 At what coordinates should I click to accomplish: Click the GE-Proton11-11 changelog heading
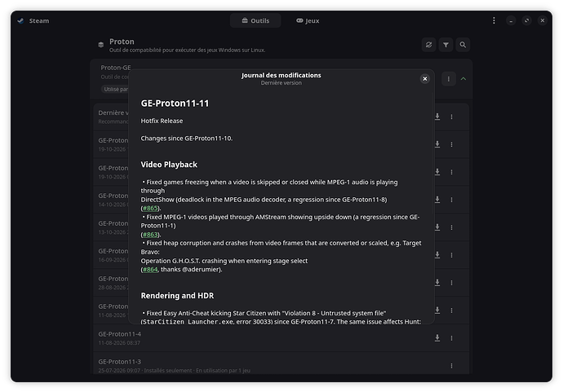click(x=175, y=104)
